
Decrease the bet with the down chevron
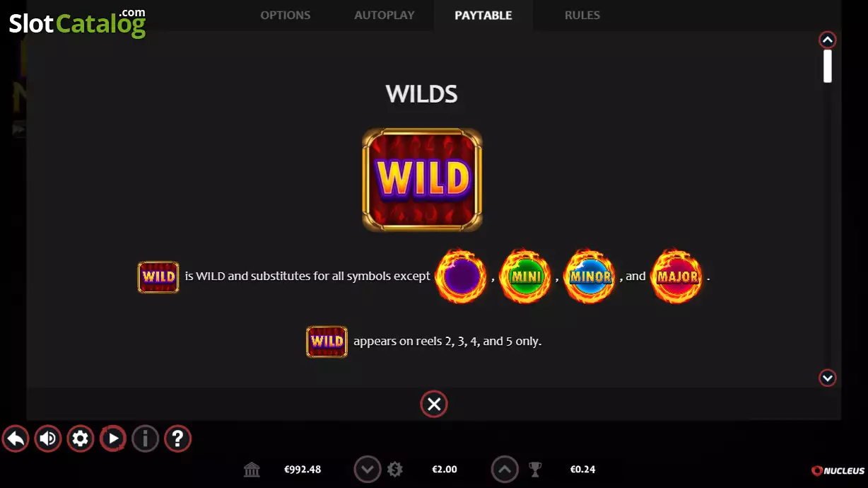368,469
